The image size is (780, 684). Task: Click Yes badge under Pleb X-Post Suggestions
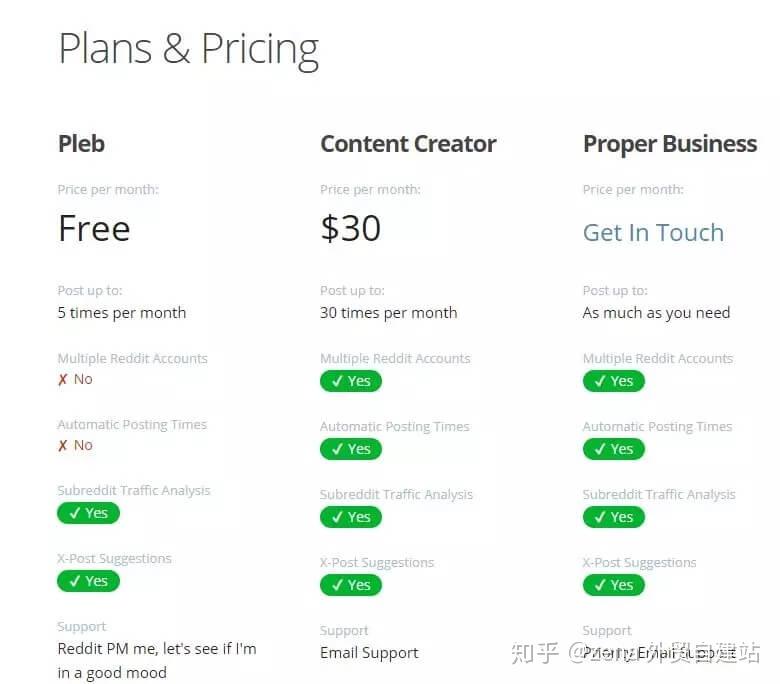pos(88,581)
